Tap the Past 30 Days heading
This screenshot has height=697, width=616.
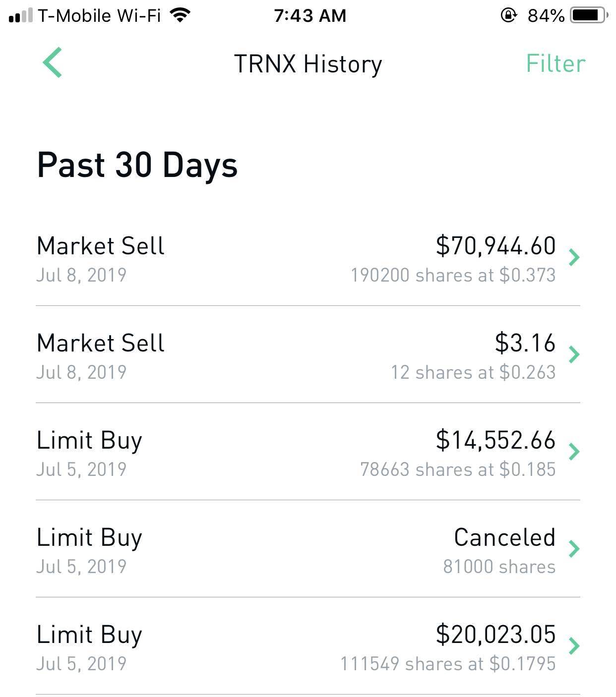(x=137, y=165)
